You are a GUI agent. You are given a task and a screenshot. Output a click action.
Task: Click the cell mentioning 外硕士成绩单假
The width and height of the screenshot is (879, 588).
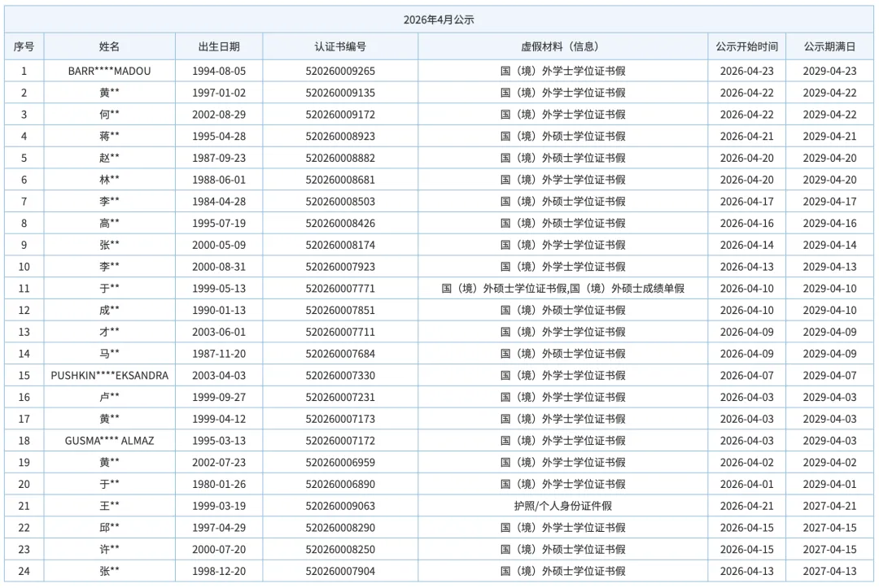point(562,289)
